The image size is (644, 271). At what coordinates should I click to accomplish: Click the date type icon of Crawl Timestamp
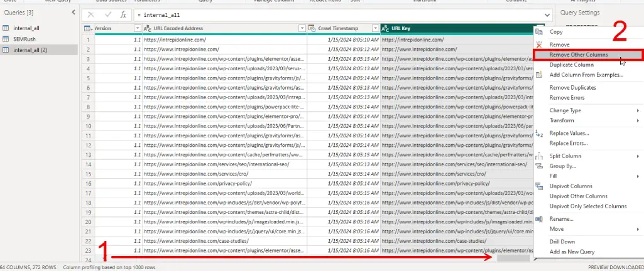coord(312,29)
